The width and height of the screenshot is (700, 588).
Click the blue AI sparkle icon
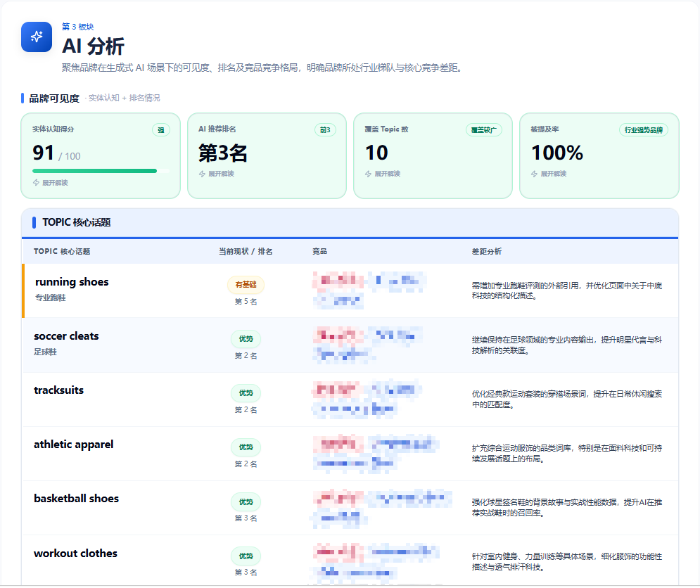pyautogui.click(x=37, y=37)
